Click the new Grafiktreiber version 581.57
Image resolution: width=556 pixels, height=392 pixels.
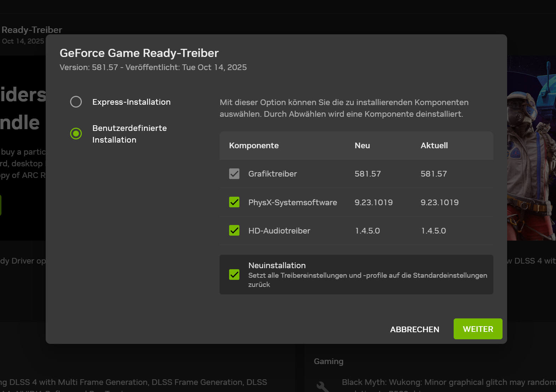(x=368, y=174)
